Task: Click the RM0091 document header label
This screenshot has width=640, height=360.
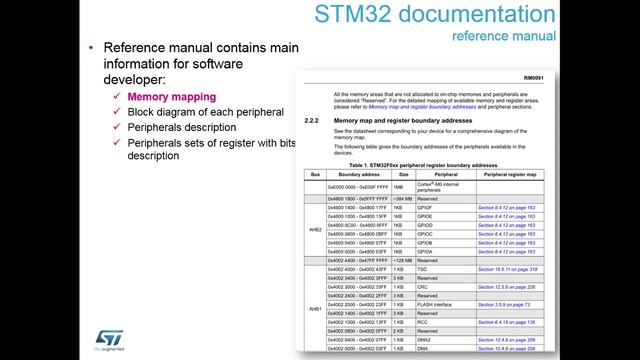Action: 533,78
